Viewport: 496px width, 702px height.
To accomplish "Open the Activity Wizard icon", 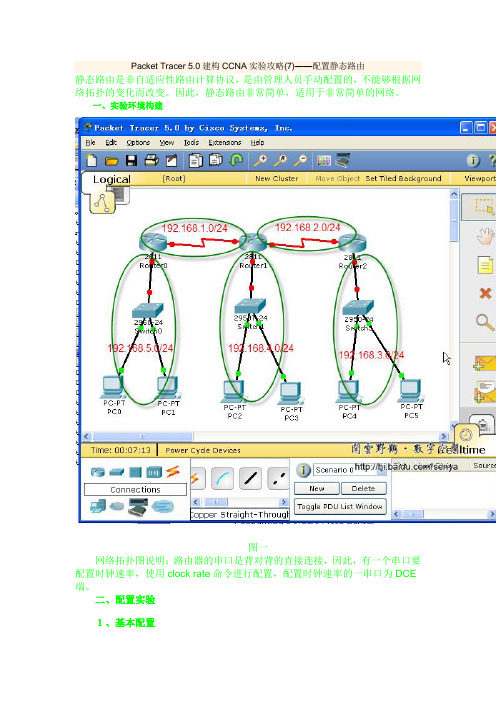I will point(171,160).
